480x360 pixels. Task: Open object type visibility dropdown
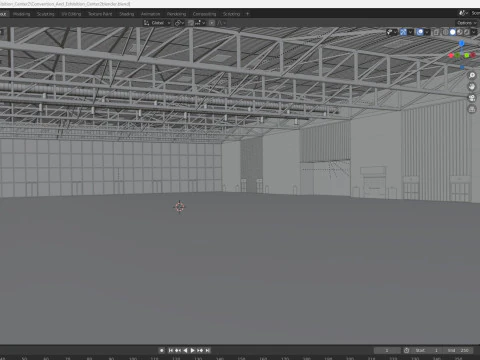coord(392,32)
